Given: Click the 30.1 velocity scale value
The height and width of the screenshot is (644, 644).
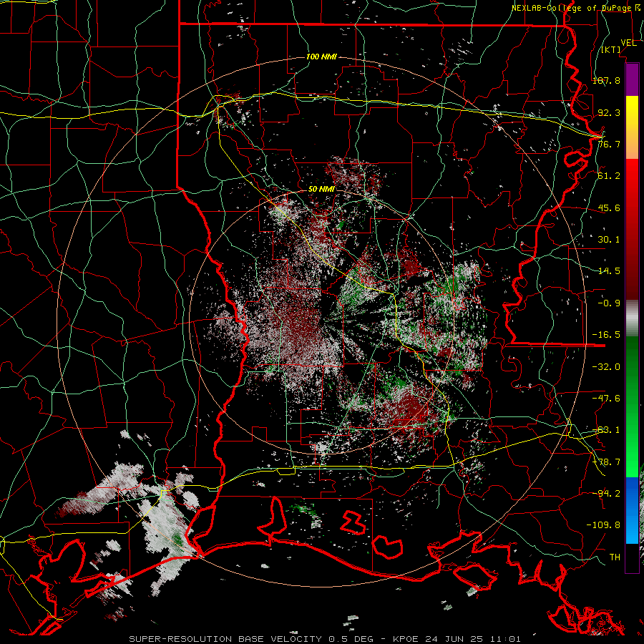Looking at the screenshot, I should (609, 240).
